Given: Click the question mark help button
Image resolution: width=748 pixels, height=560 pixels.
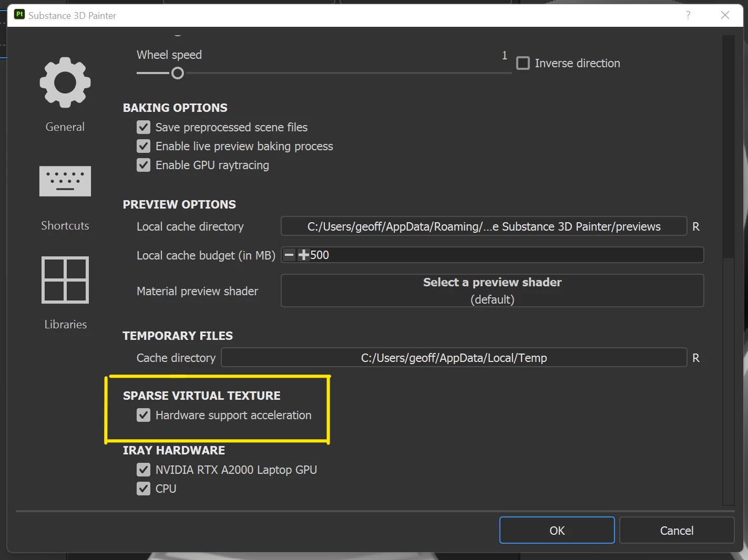Looking at the screenshot, I should (688, 15).
